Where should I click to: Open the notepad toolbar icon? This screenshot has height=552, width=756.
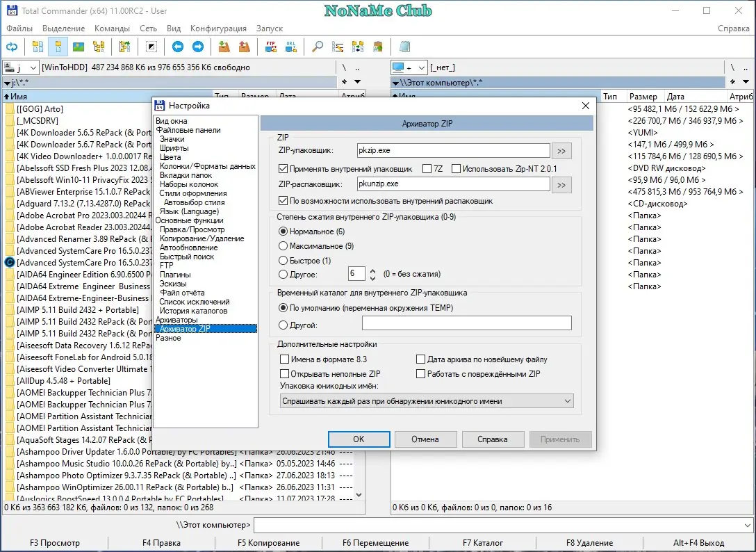coord(404,47)
